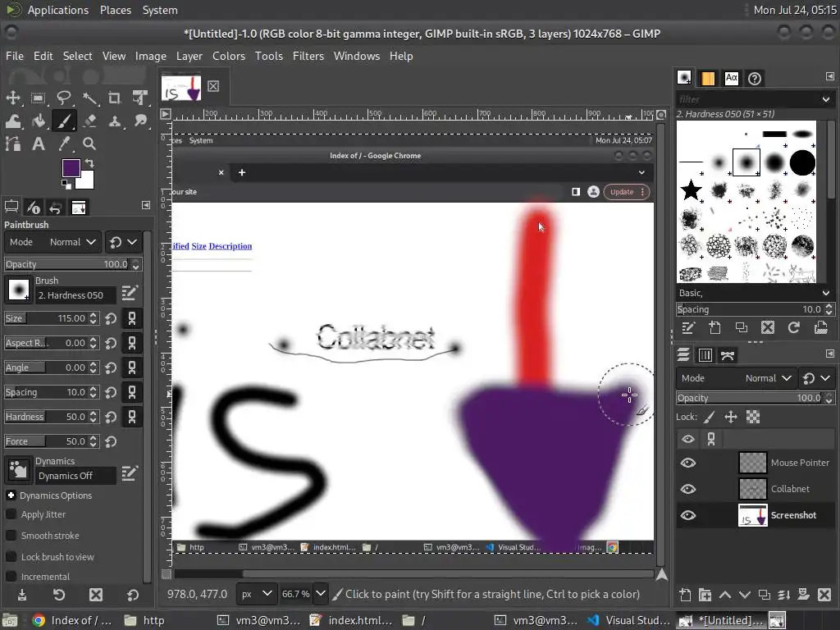Image resolution: width=840 pixels, height=630 pixels.
Task: Open the px units dropdown
Action: (x=256, y=594)
